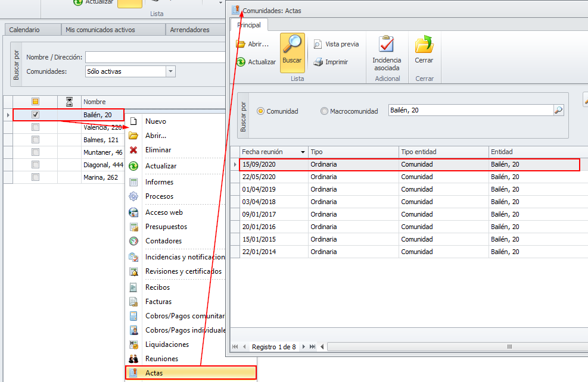
Task: Go to the last record in navigator
Action: (x=312, y=347)
